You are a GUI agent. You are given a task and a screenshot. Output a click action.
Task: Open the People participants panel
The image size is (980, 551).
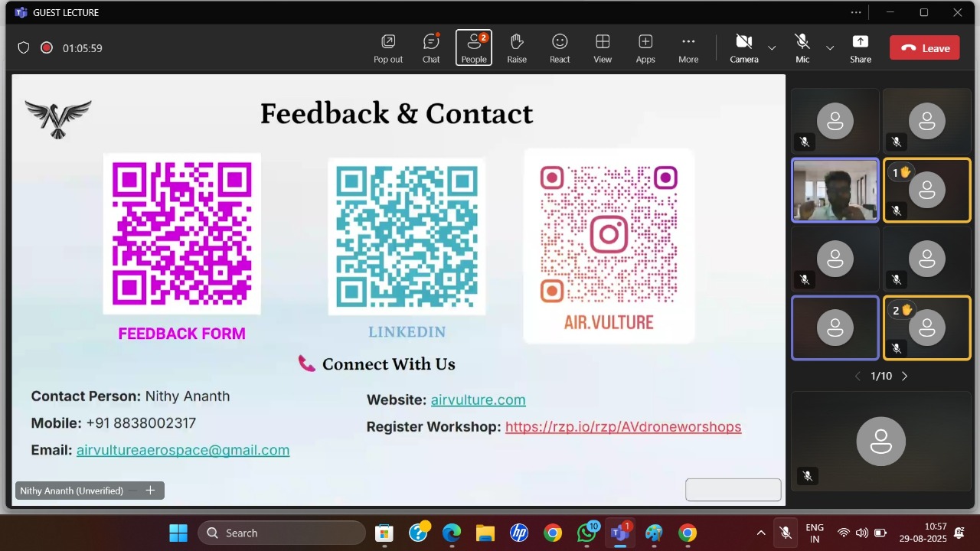point(474,47)
